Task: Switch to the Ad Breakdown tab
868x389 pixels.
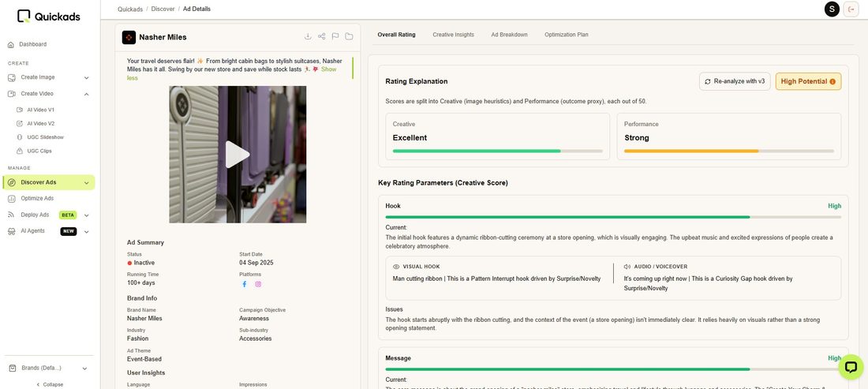Action: 509,34
